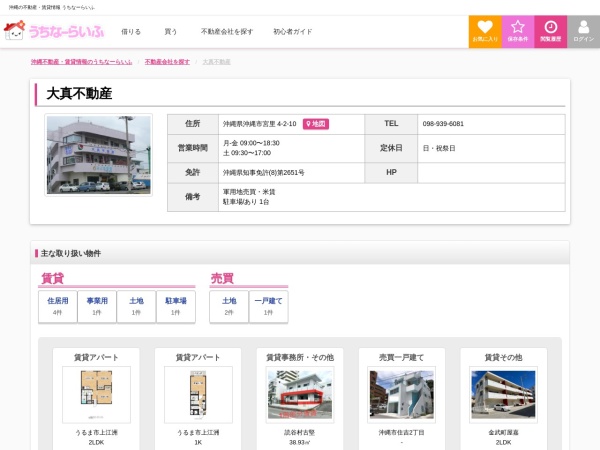The width and height of the screenshot is (600, 450).
Task: Click the license text 沖縄県知事免許(8)第2651号
Action: pyautogui.click(x=264, y=173)
